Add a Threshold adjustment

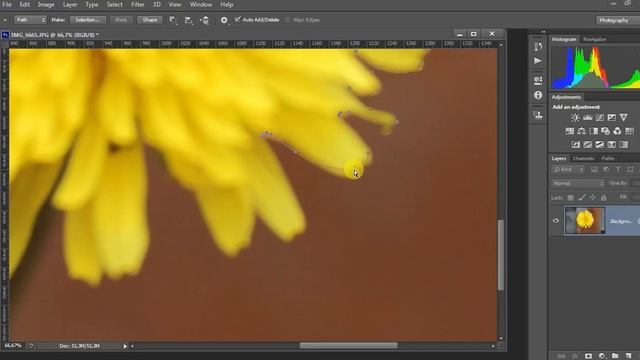coord(599,144)
